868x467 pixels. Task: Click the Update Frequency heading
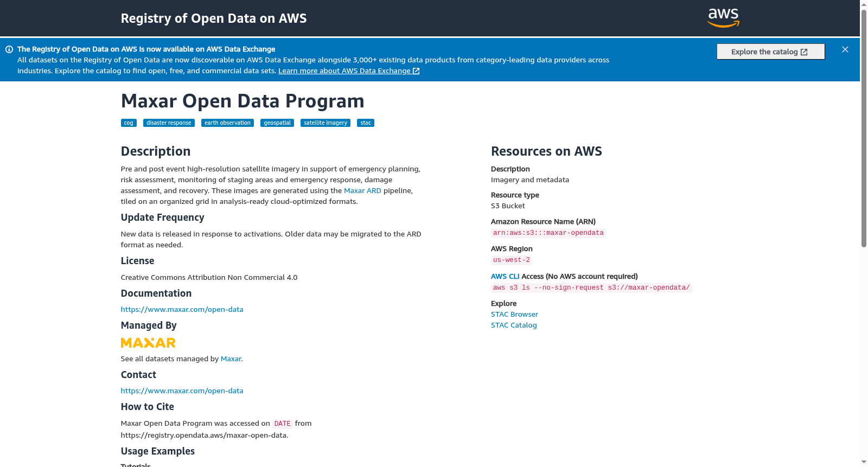[x=162, y=217]
